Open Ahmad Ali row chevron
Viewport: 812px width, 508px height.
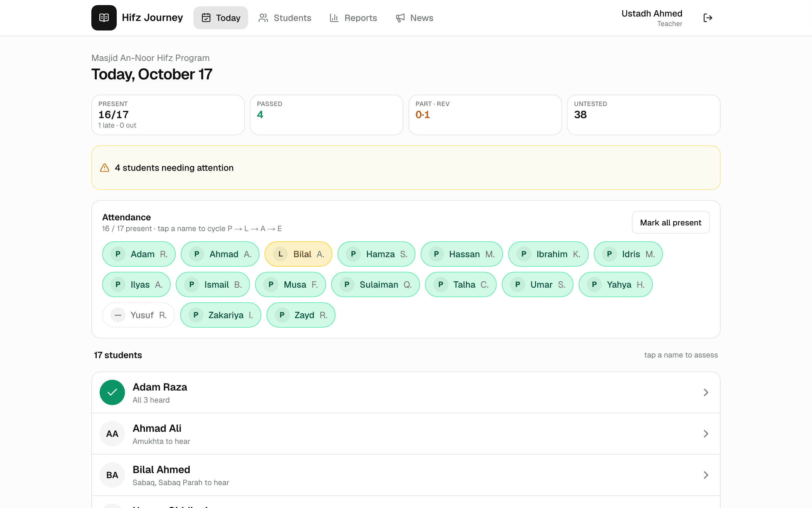pyautogui.click(x=706, y=434)
